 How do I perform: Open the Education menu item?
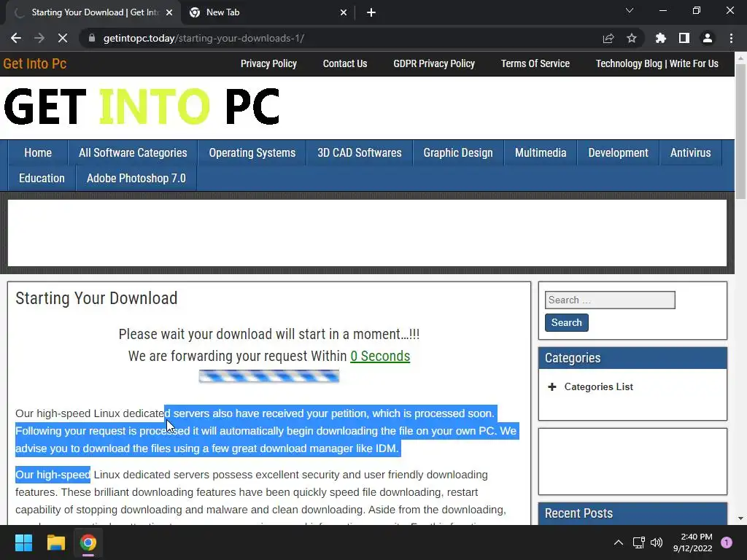[42, 179]
